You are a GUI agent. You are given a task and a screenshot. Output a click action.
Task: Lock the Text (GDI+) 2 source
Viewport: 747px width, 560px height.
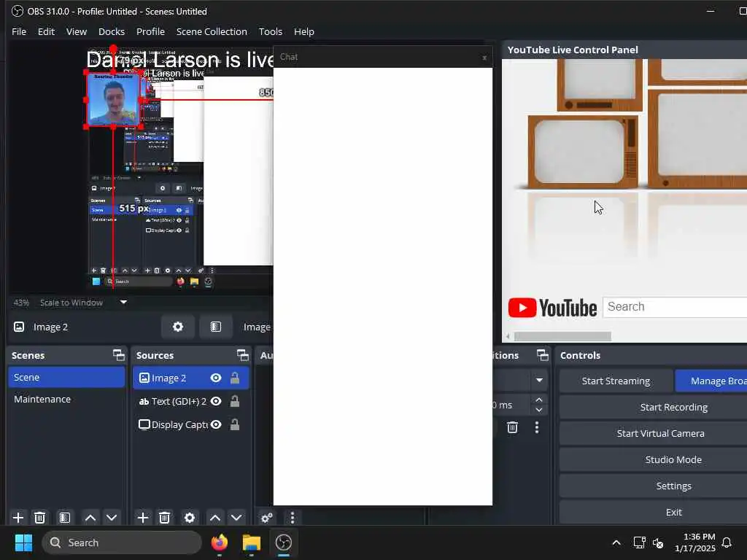click(235, 402)
